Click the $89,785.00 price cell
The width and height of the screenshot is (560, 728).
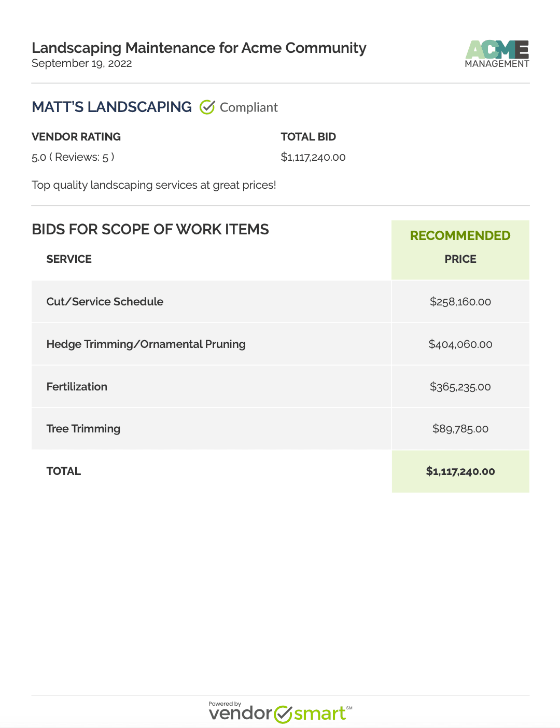coord(460,429)
